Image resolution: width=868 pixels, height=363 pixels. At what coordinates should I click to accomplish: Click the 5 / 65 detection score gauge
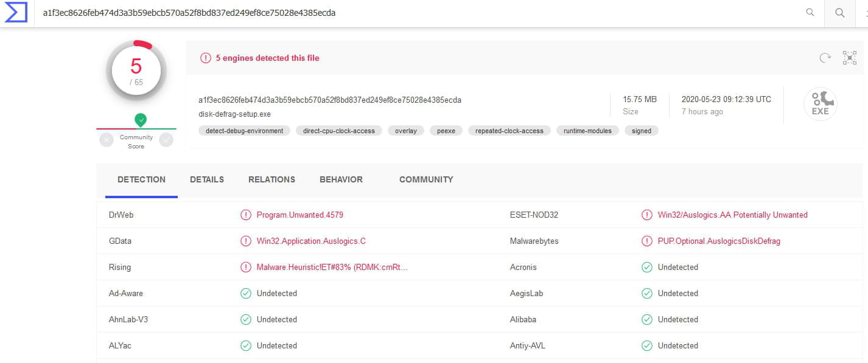pos(136,72)
